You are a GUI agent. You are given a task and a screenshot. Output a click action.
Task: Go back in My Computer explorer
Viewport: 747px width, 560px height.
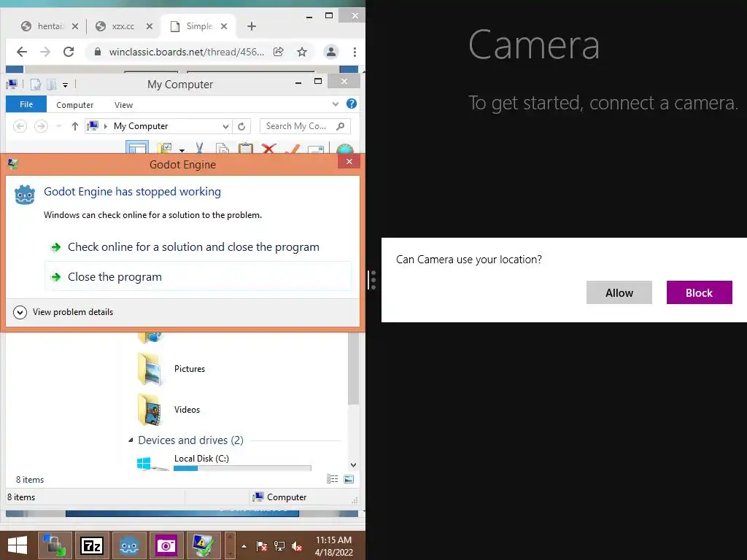20,126
